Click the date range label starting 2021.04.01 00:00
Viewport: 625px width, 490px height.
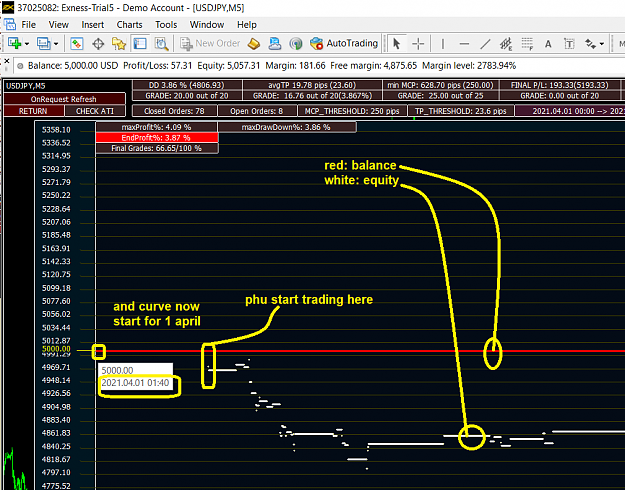pos(570,111)
